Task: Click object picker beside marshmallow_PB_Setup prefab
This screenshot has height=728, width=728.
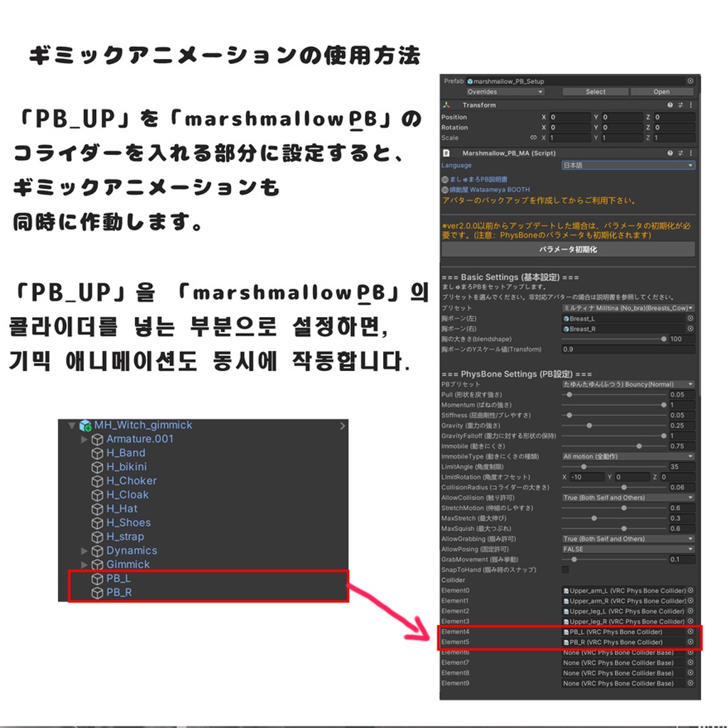Action: 690,81
